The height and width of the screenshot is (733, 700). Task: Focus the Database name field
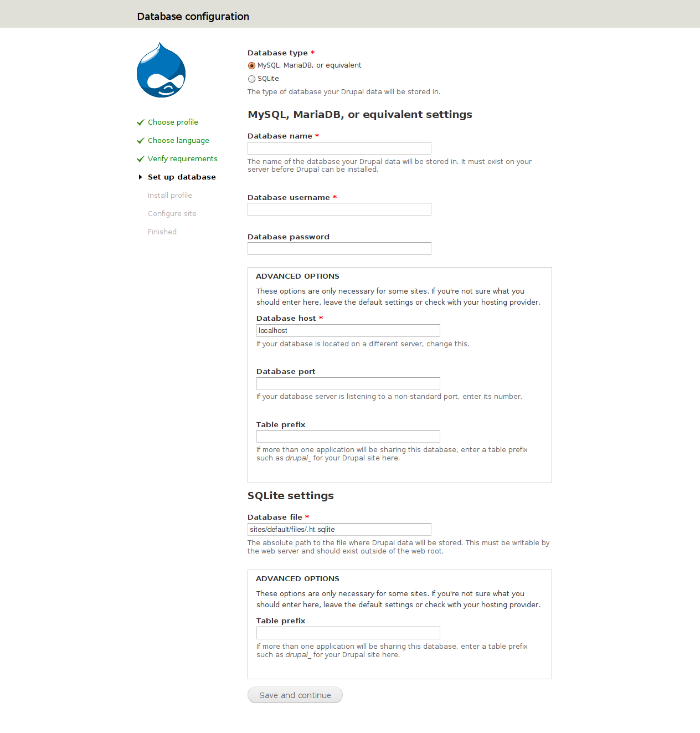tap(339, 148)
